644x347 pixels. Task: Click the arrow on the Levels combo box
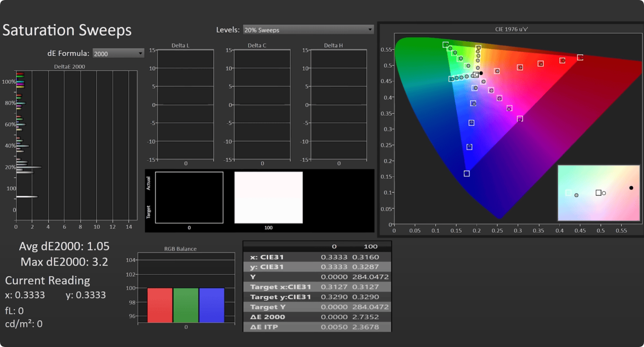pos(370,30)
